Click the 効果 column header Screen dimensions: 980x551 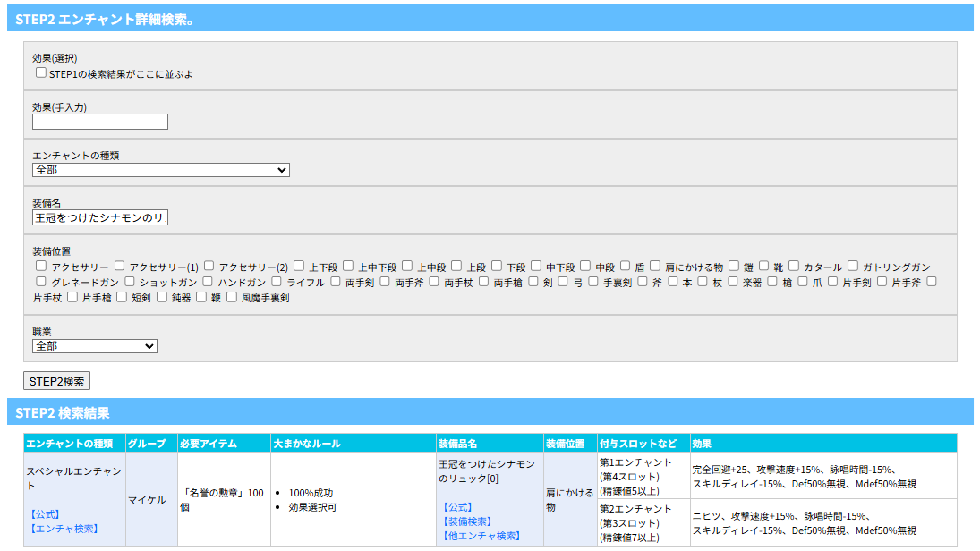pyautogui.click(x=702, y=444)
